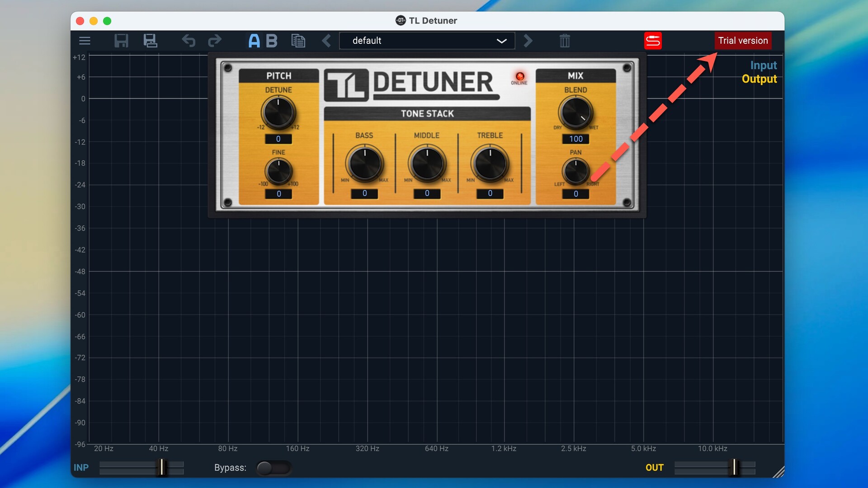868x488 pixels.
Task: Click the save preset floppy icon
Action: 121,41
